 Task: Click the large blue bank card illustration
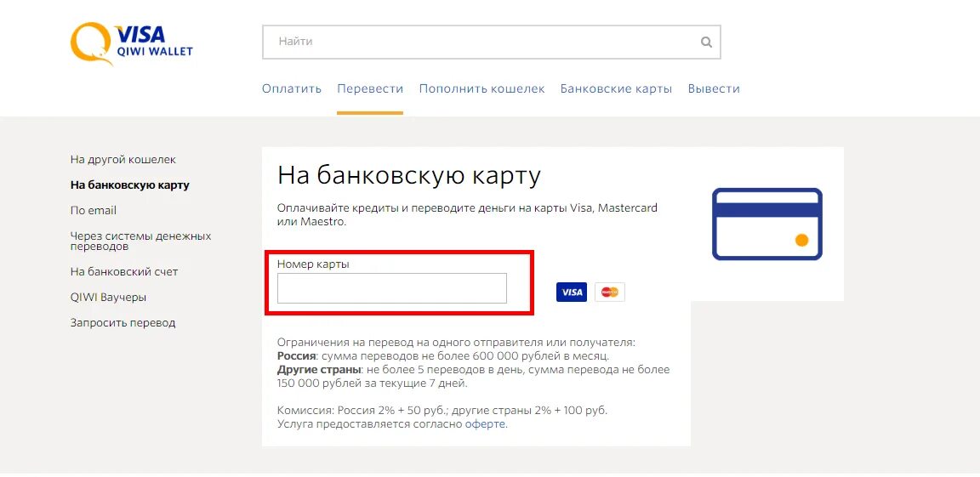(766, 224)
